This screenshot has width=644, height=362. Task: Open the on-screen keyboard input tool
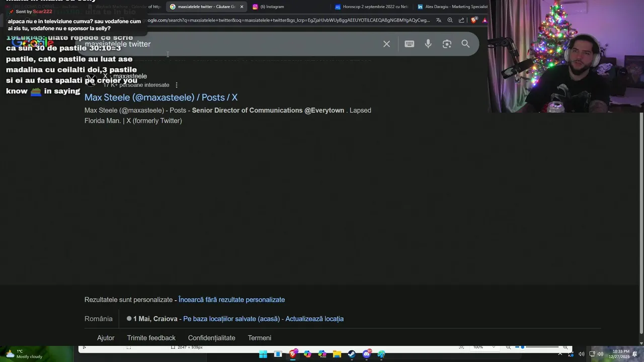coord(409,44)
